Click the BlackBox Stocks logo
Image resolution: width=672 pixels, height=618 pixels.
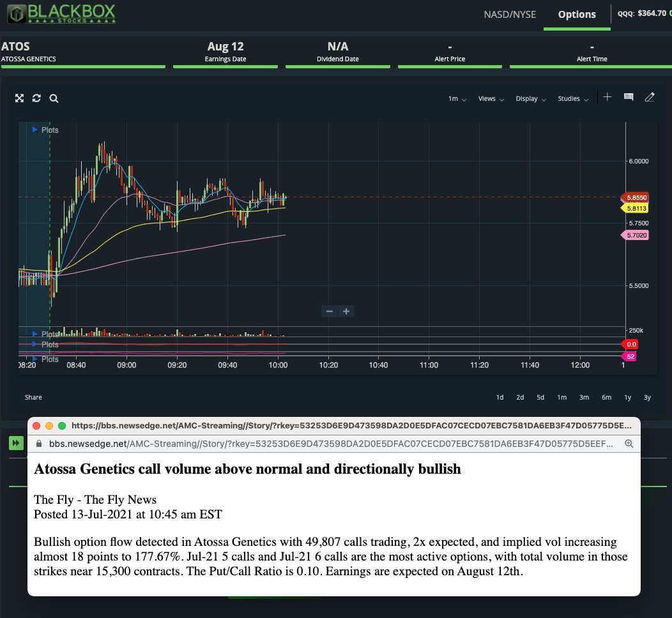61,13
